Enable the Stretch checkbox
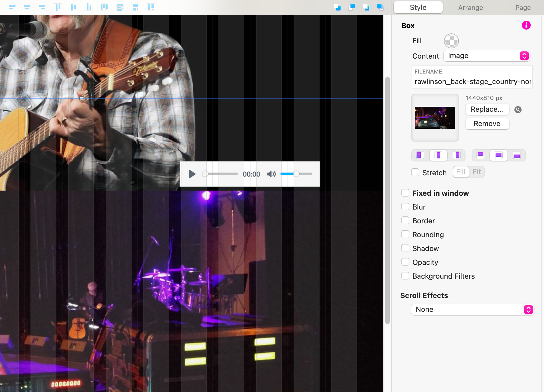 tap(415, 173)
